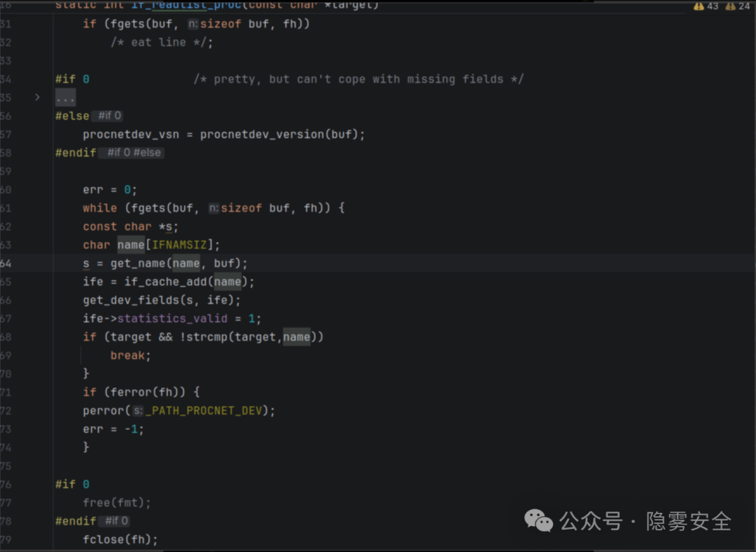Unfold the collapsed '...' code placeholder
This screenshot has height=552, width=756.
click(x=65, y=97)
